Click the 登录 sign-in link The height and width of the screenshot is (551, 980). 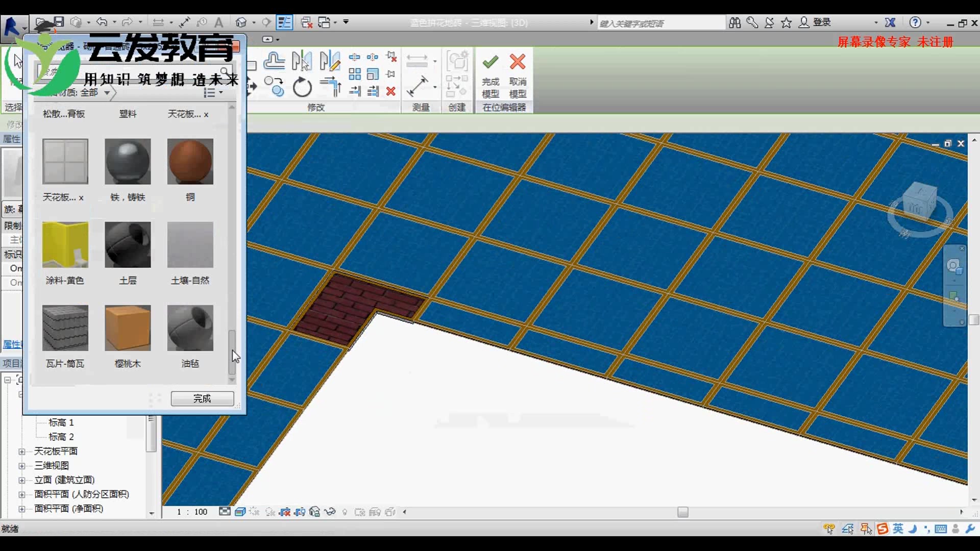click(821, 22)
